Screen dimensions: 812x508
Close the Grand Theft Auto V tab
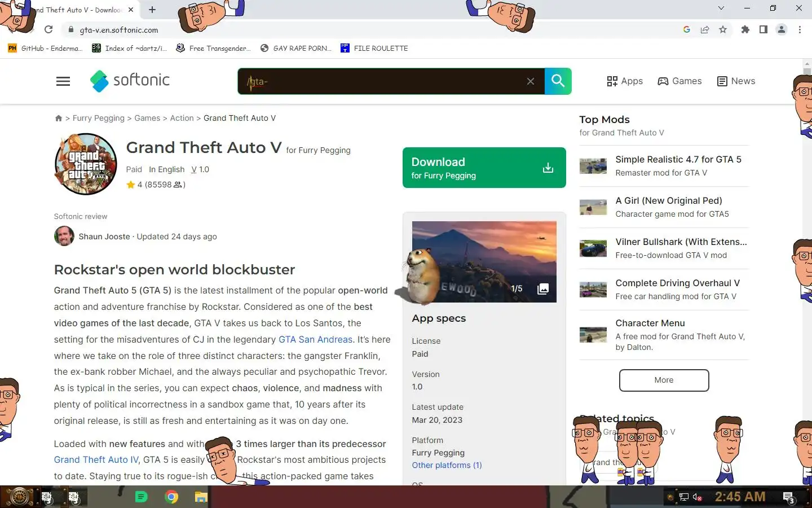click(x=131, y=10)
